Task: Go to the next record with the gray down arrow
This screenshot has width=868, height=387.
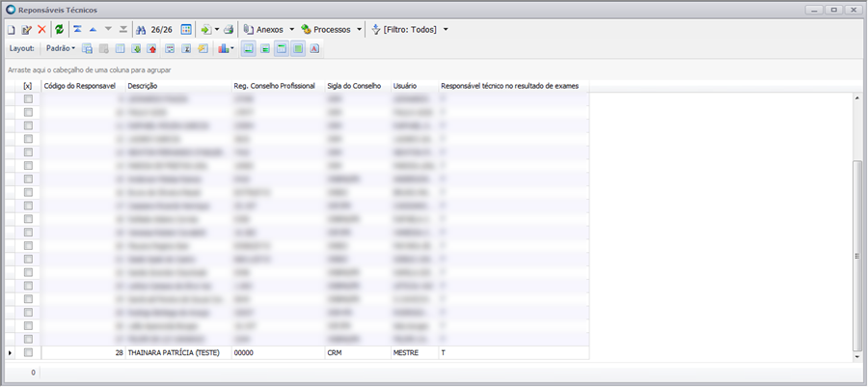Action: coord(108,29)
